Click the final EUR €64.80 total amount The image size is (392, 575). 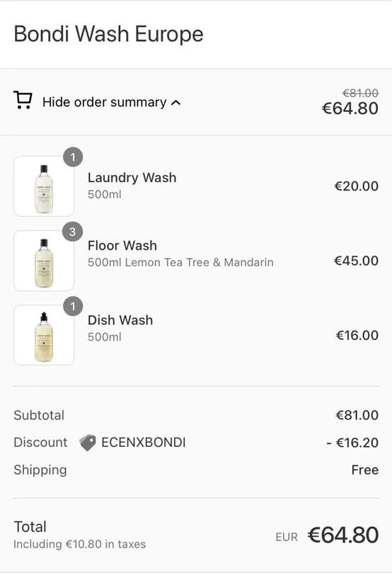pyautogui.click(x=327, y=535)
